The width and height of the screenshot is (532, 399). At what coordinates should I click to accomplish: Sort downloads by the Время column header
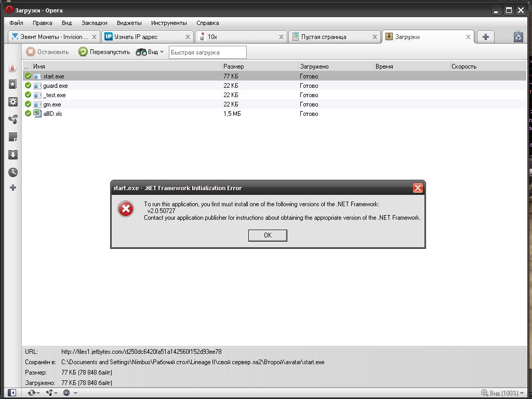(412, 66)
